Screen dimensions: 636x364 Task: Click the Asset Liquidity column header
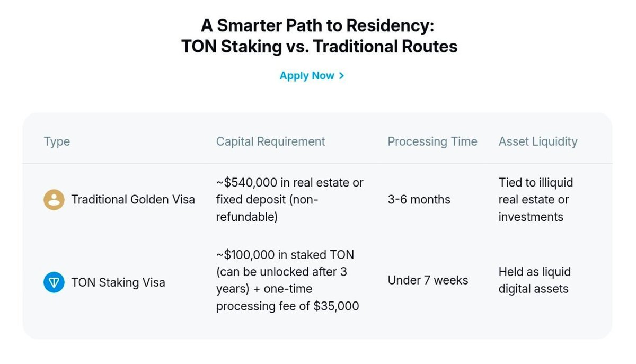point(538,141)
